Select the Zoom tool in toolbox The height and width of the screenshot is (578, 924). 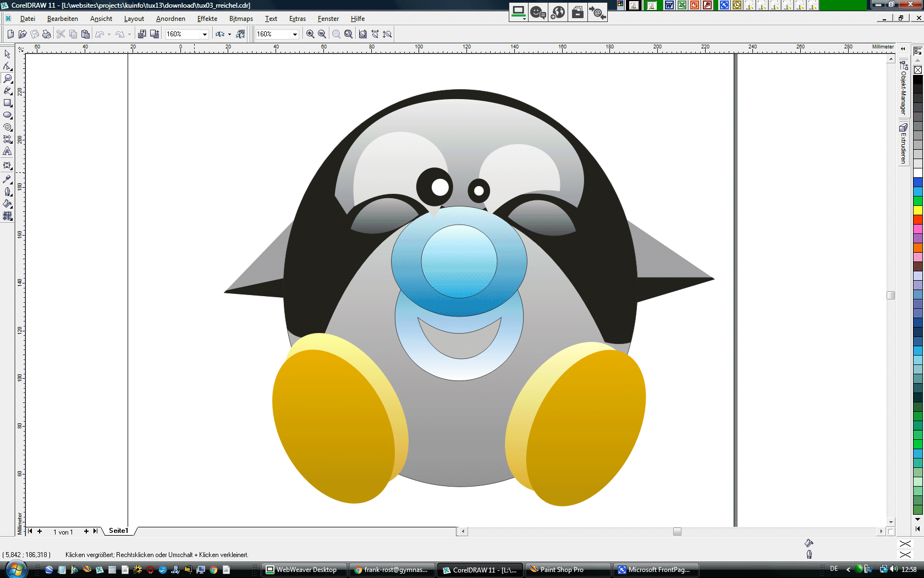7,79
